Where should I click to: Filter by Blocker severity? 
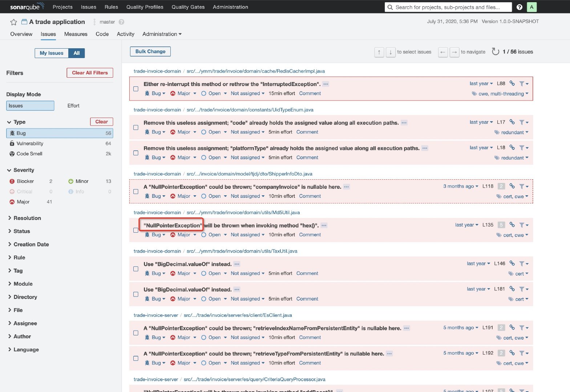pos(31,181)
